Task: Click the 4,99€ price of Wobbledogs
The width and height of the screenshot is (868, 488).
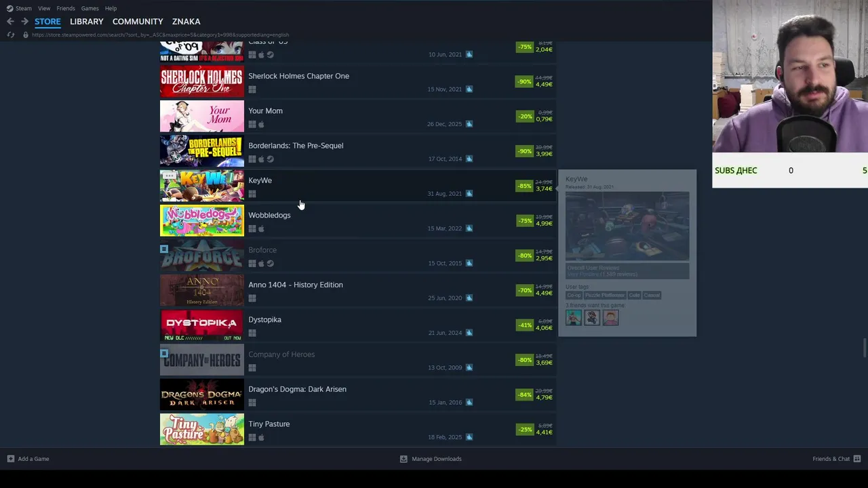Action: tap(544, 224)
